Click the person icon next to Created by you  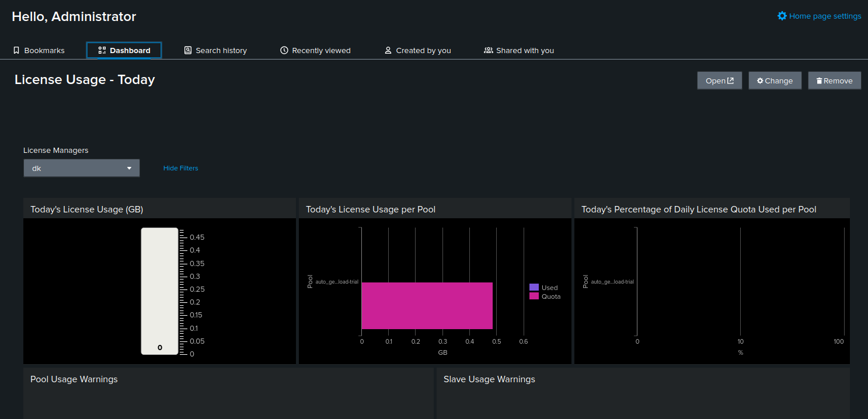388,50
